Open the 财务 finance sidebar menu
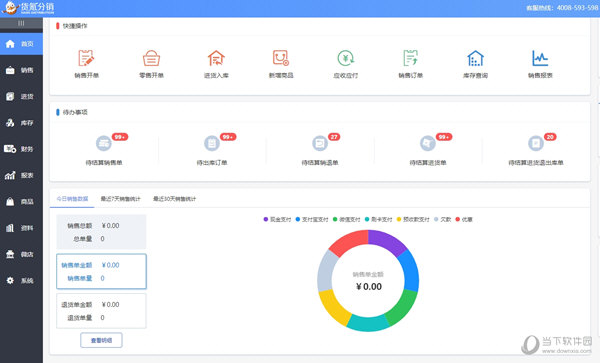Image resolution: width=600 pixels, height=363 pixels. (x=21, y=149)
